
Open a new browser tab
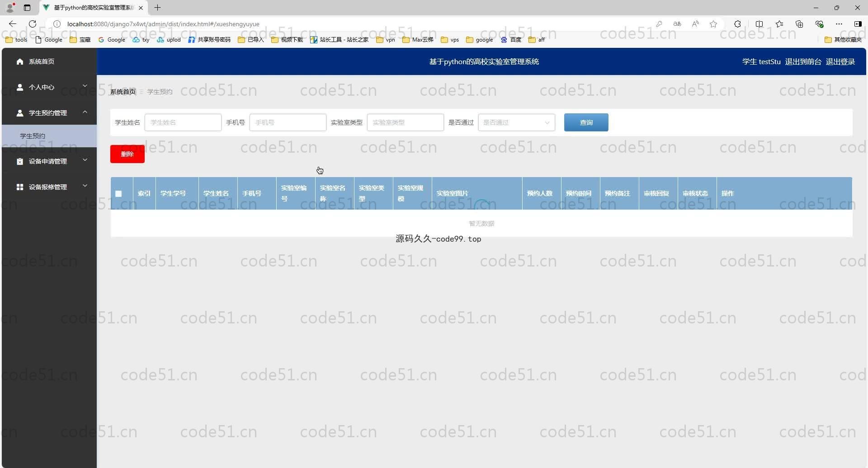tap(157, 8)
